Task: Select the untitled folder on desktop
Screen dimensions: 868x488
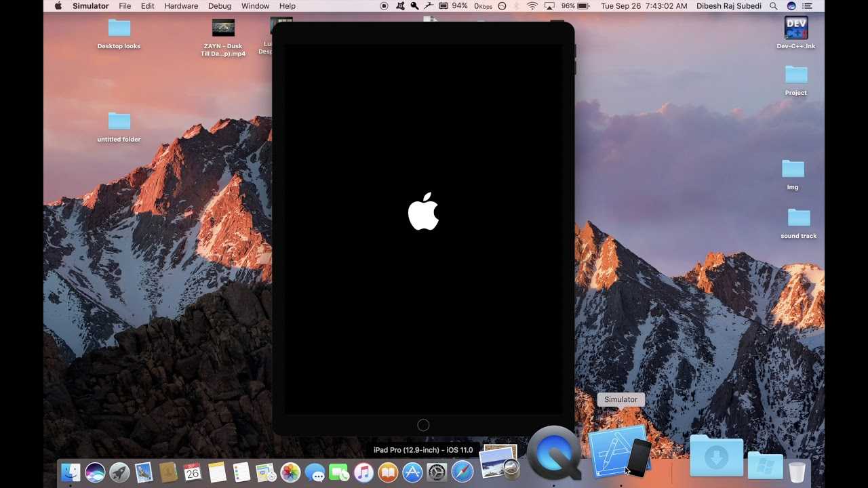Action: (119, 127)
